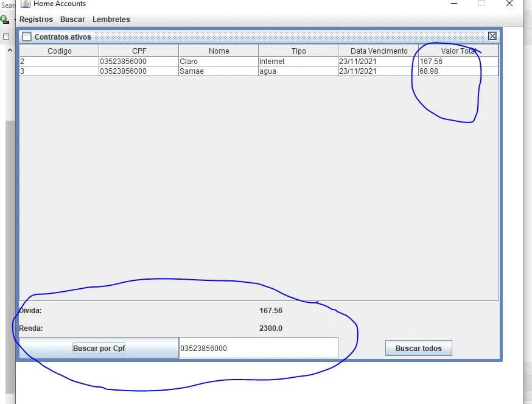Click the Divida total value 167.56

click(x=271, y=311)
